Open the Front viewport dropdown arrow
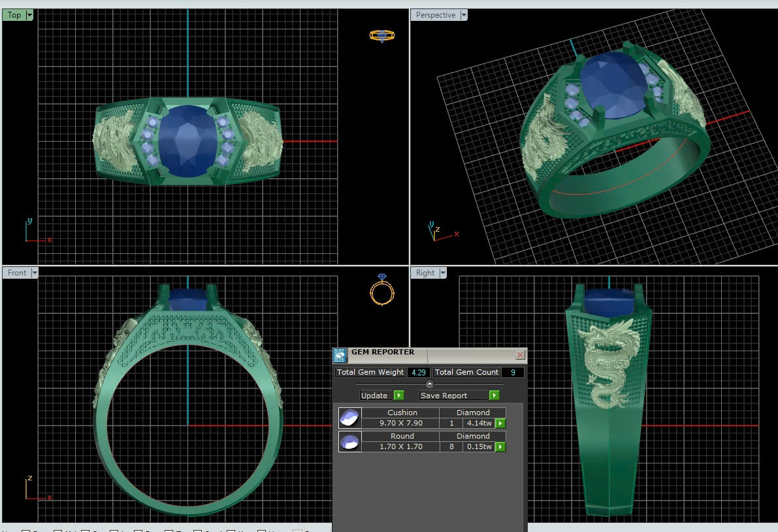This screenshot has height=532, width=778. coord(35,273)
